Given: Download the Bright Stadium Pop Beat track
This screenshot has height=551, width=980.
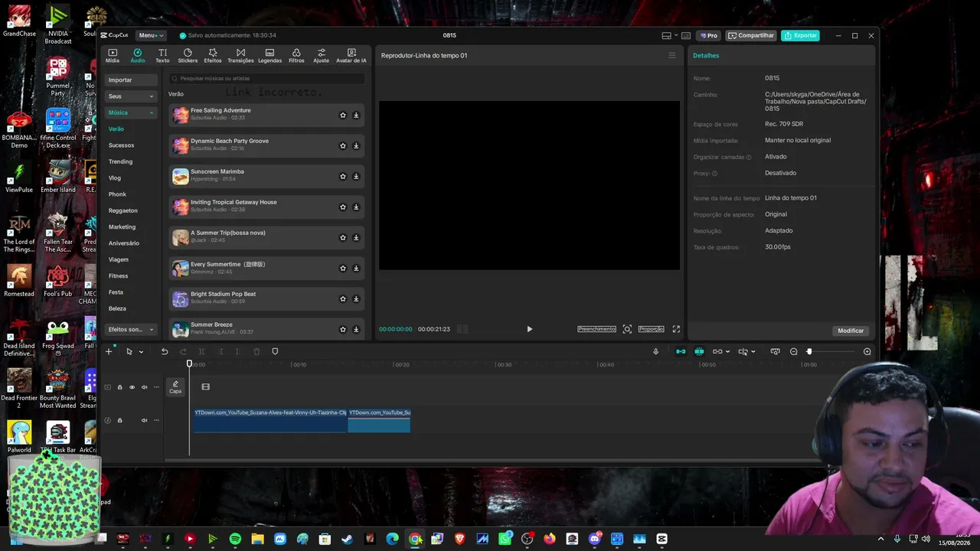Looking at the screenshot, I should 356,299.
